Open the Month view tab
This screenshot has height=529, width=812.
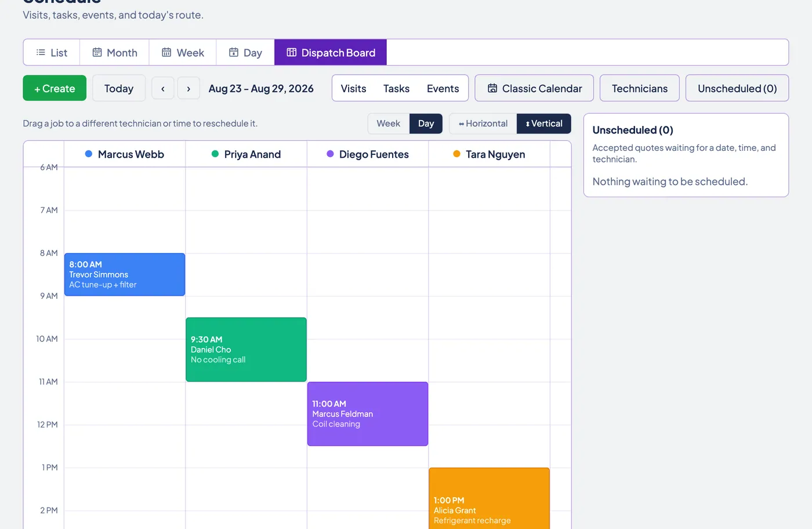click(x=115, y=53)
